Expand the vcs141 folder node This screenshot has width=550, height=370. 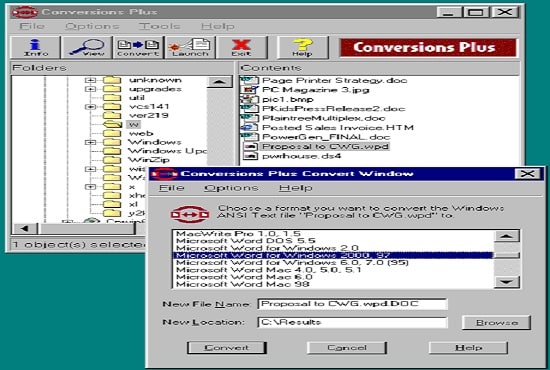click(90, 107)
